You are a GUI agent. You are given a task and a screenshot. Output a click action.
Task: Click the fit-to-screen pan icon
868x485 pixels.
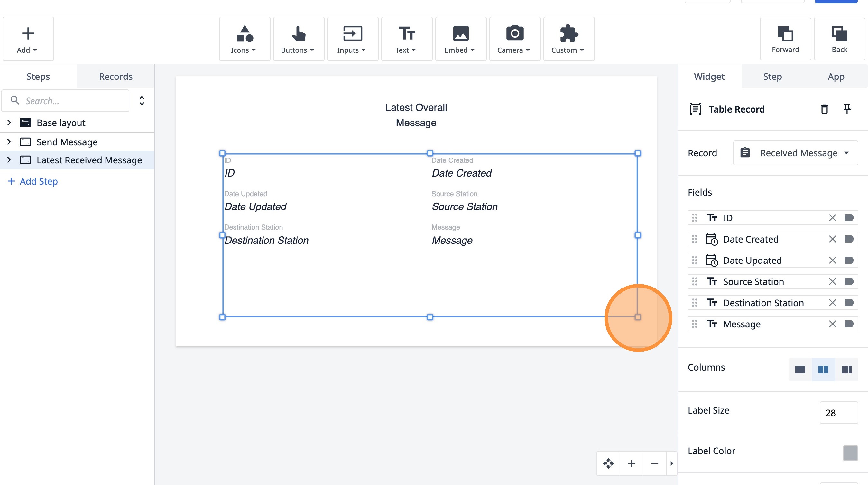(608, 463)
